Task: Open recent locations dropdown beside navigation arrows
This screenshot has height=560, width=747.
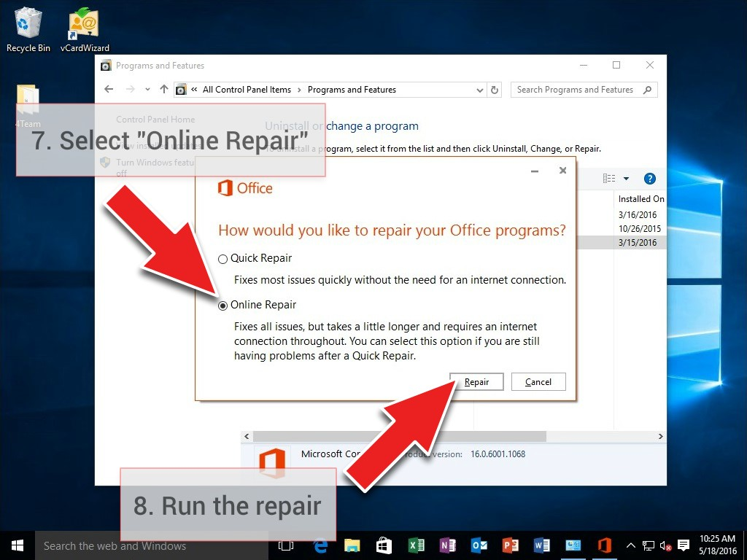Action: point(147,90)
